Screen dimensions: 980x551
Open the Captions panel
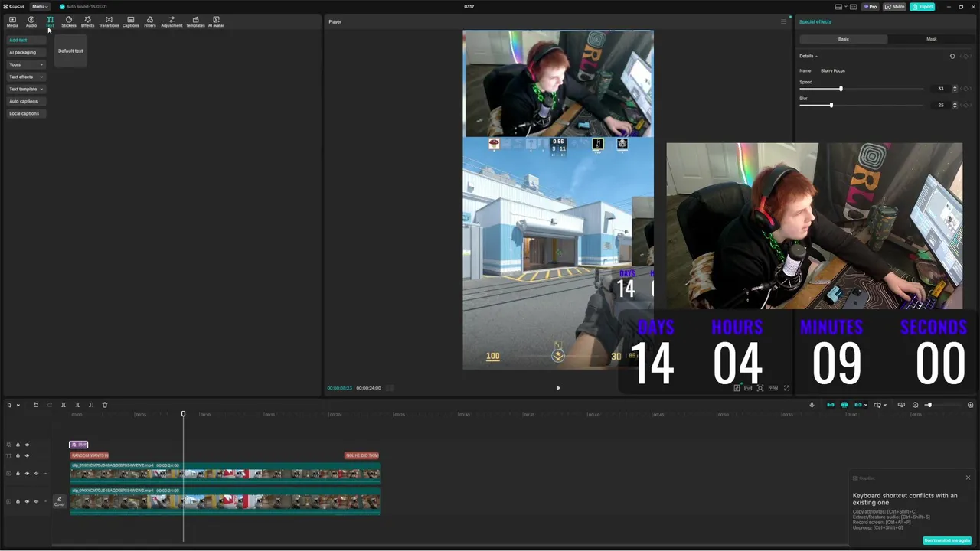tap(131, 21)
